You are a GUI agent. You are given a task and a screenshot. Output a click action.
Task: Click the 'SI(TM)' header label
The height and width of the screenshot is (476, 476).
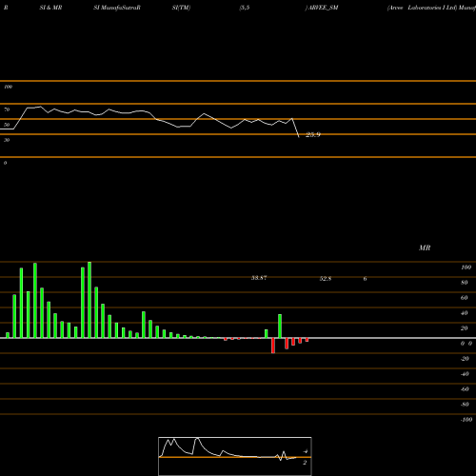(181, 8)
